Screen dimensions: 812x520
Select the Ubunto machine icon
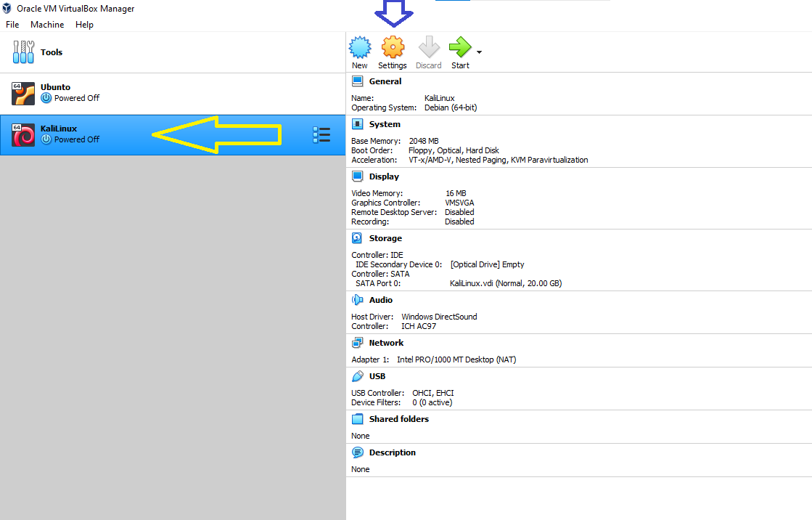[23, 93]
